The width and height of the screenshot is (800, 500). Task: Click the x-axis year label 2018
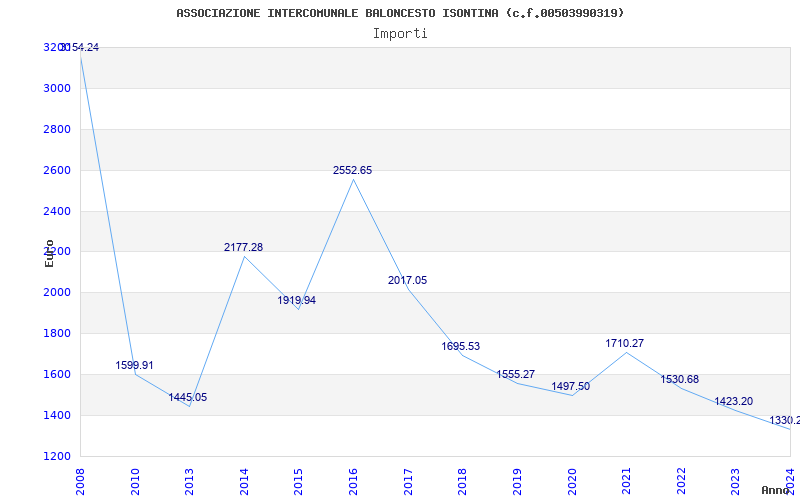click(463, 482)
